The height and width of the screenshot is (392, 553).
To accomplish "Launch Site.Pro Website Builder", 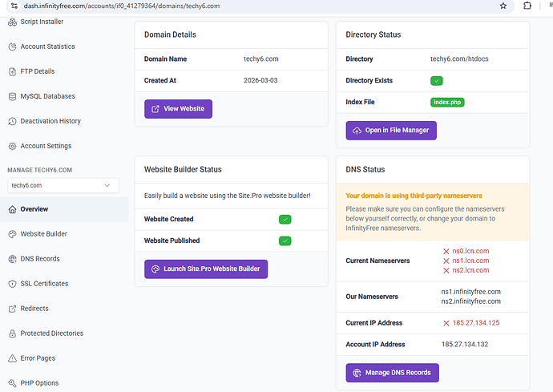I will coord(206,269).
